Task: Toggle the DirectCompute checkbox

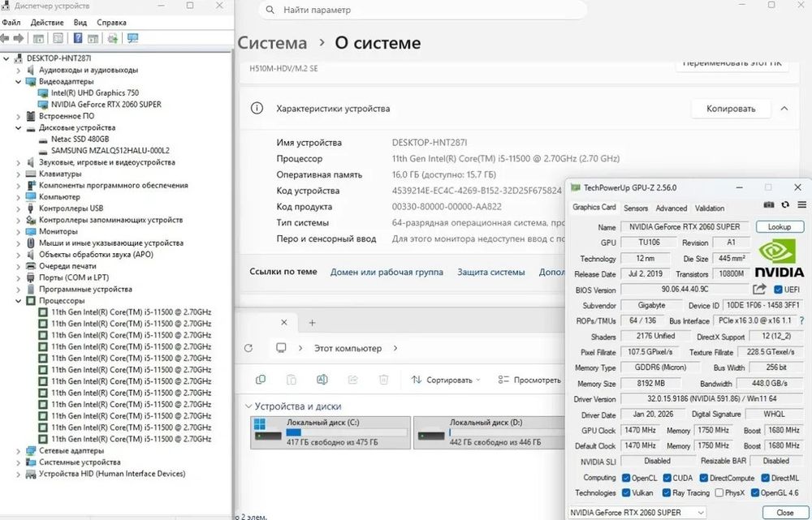Action: coord(704,478)
